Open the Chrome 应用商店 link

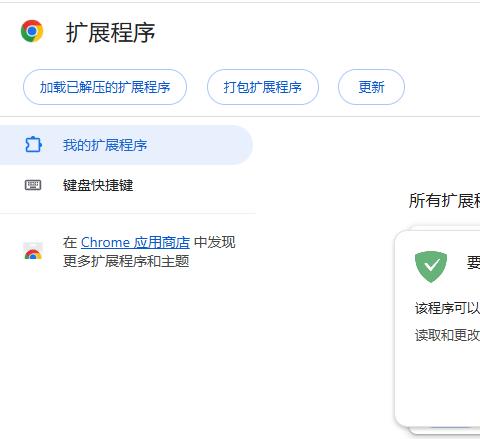point(135,242)
